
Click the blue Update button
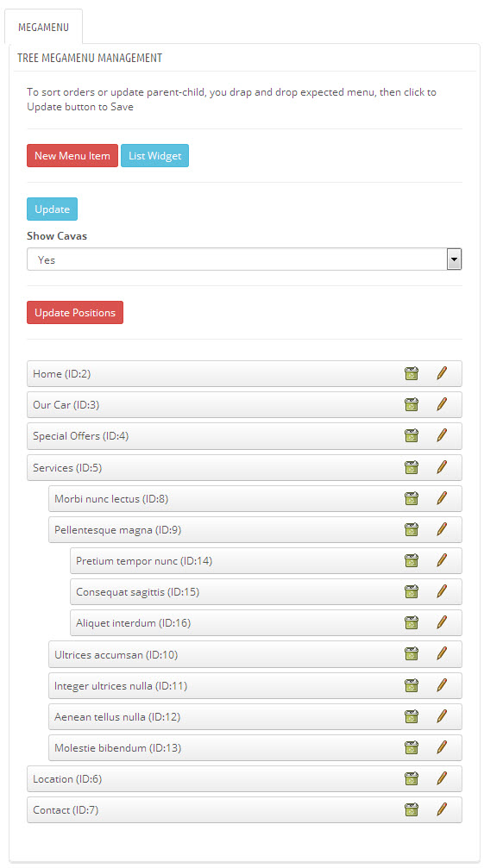52,209
